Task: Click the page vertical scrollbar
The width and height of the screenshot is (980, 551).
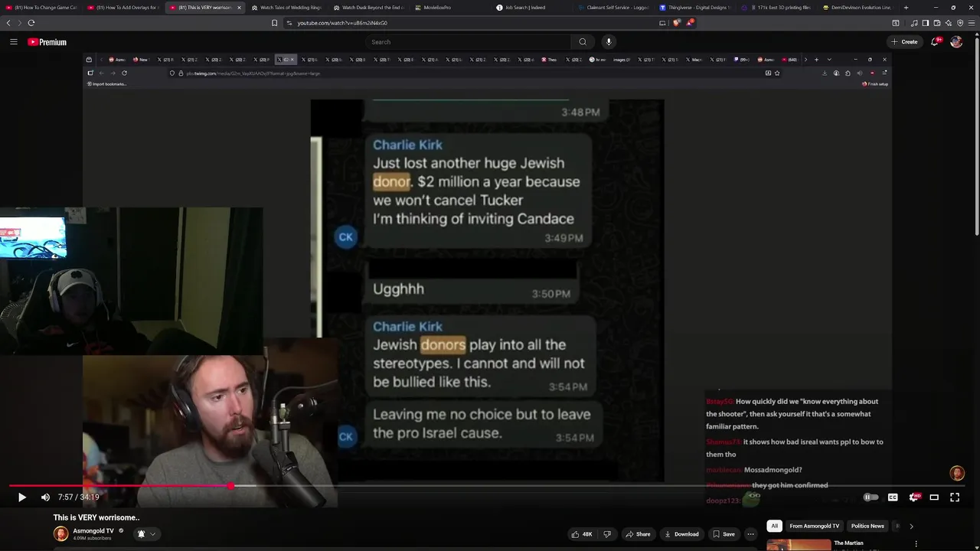Action: pos(977,138)
